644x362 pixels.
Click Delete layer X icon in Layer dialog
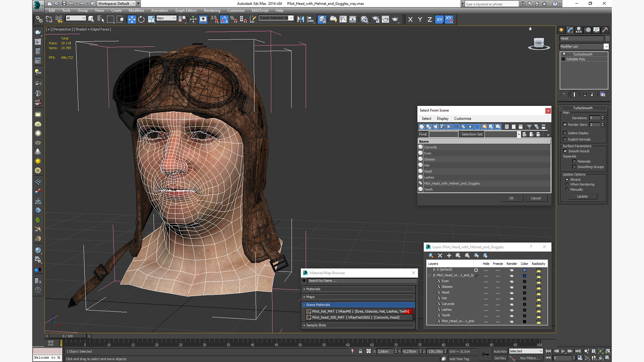[440, 255]
